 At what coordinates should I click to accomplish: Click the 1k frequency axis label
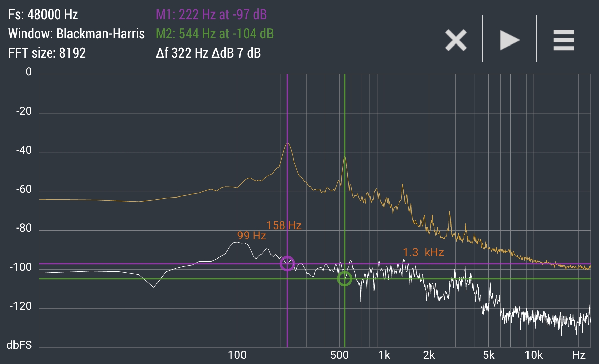tap(384, 355)
